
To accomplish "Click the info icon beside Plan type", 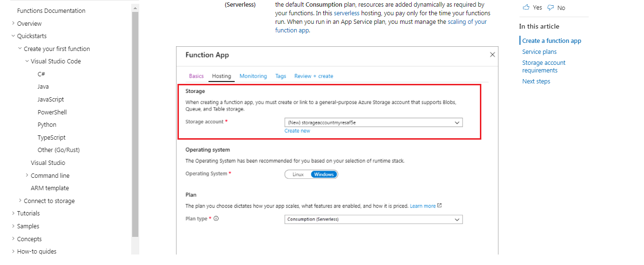I will pyautogui.click(x=216, y=219).
